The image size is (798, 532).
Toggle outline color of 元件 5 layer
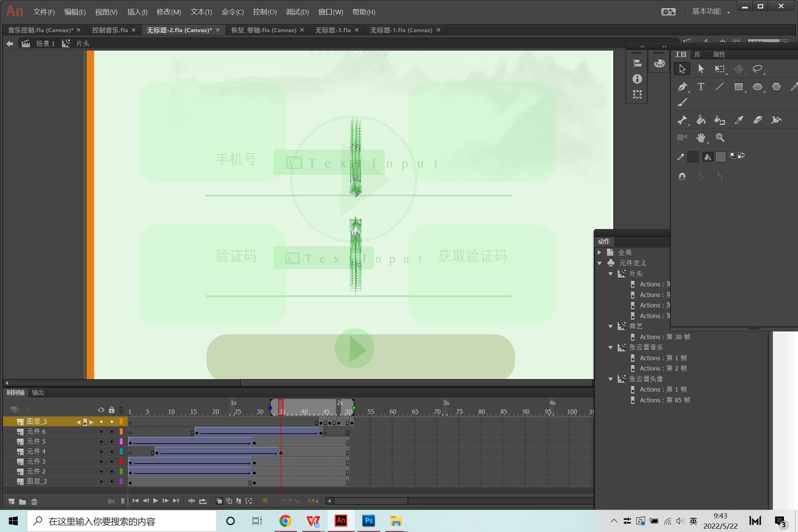click(x=121, y=441)
